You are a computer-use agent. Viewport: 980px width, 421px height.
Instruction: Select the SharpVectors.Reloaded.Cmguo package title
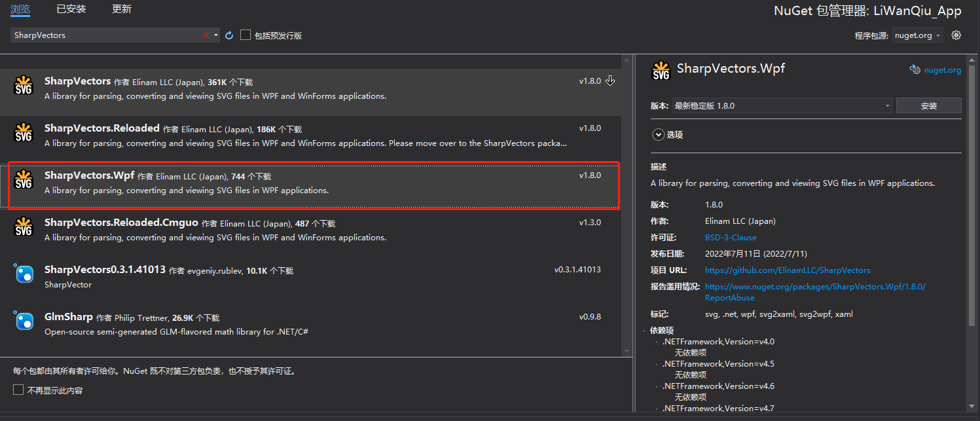[121, 223]
